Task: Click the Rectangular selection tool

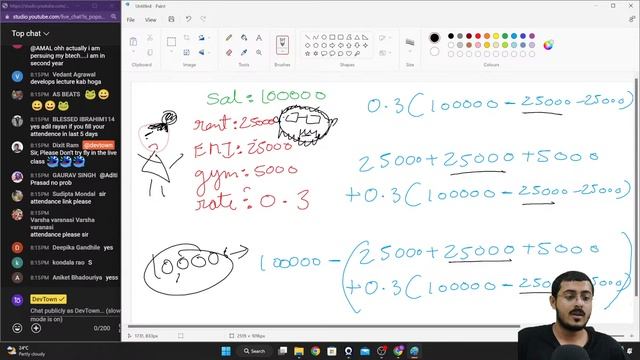Action: click(x=171, y=42)
